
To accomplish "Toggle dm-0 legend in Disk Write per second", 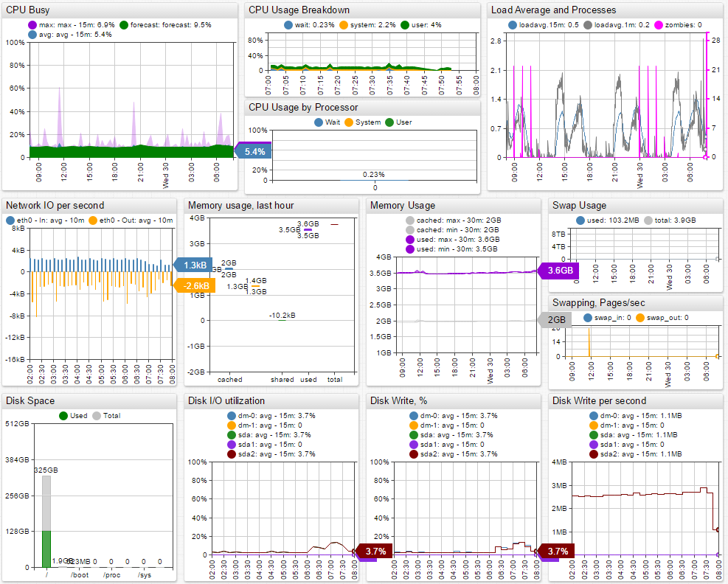I will click(x=593, y=416).
